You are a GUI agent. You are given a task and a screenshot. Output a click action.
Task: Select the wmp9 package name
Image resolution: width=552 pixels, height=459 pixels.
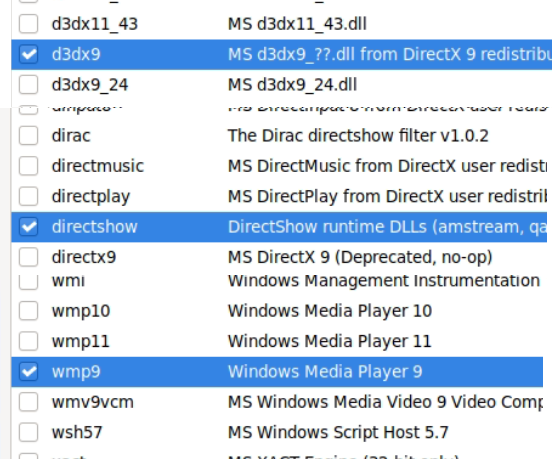pyautogui.click(x=76, y=372)
